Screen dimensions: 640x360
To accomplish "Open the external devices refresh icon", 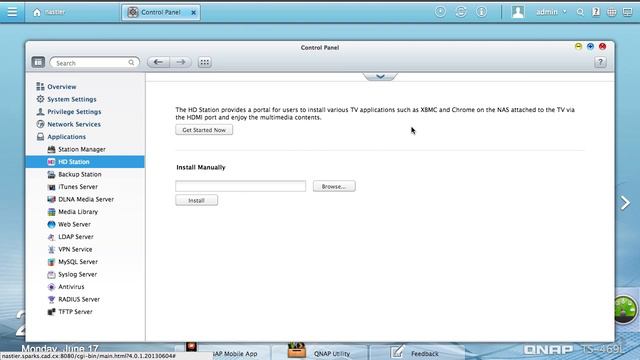I will (461, 12).
